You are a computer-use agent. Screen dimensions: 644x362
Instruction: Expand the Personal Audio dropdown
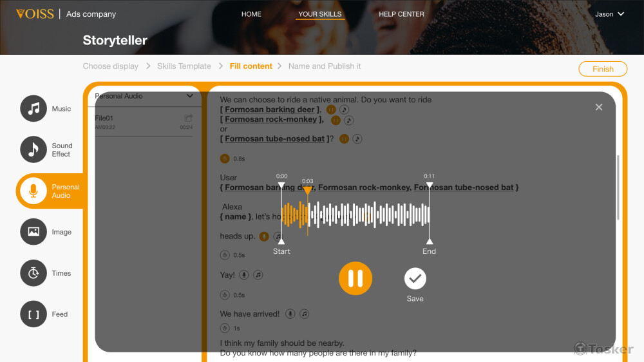pyautogui.click(x=190, y=96)
